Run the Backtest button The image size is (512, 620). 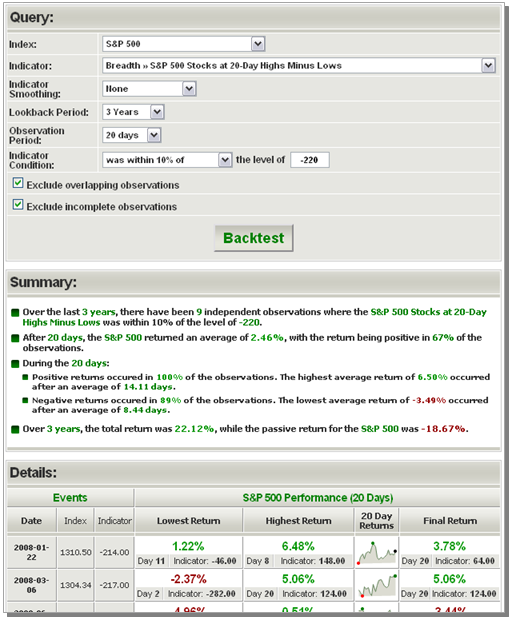(253, 238)
